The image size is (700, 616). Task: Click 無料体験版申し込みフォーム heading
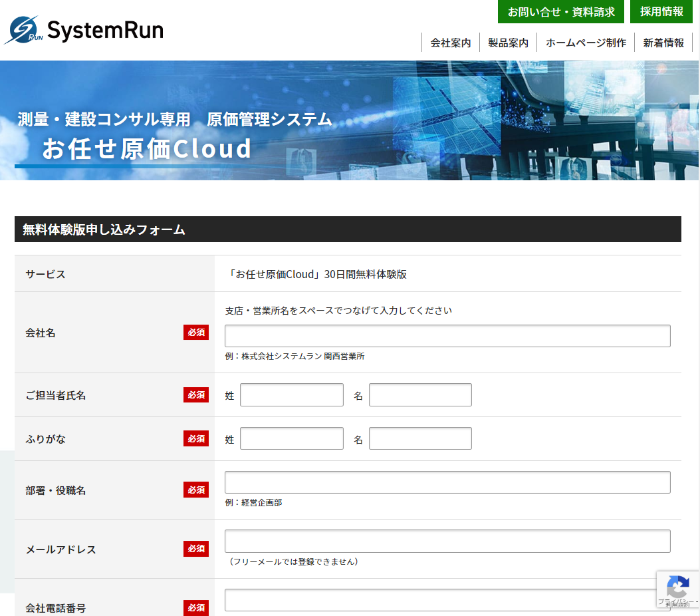coord(104,230)
